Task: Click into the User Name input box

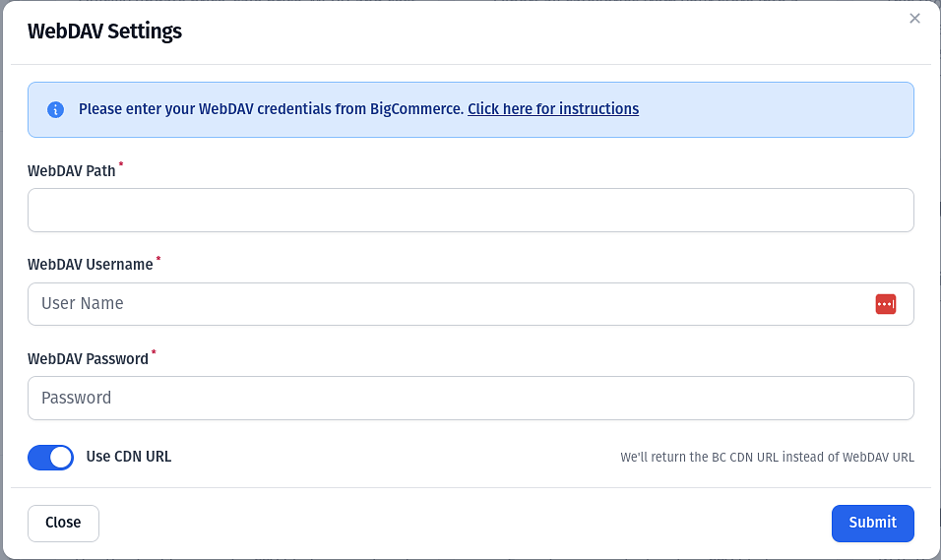Action: point(470,304)
